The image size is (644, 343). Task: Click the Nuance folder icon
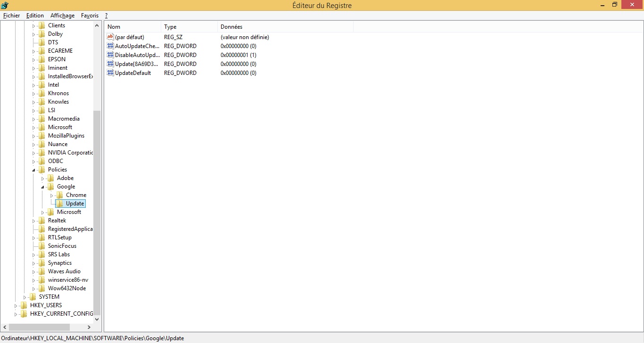coord(41,144)
